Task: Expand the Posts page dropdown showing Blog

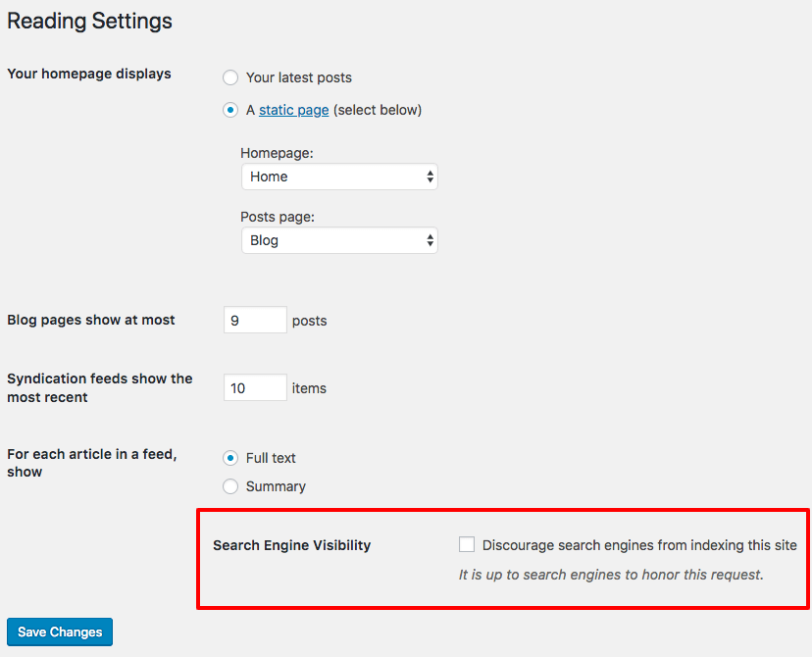Action: tap(339, 240)
